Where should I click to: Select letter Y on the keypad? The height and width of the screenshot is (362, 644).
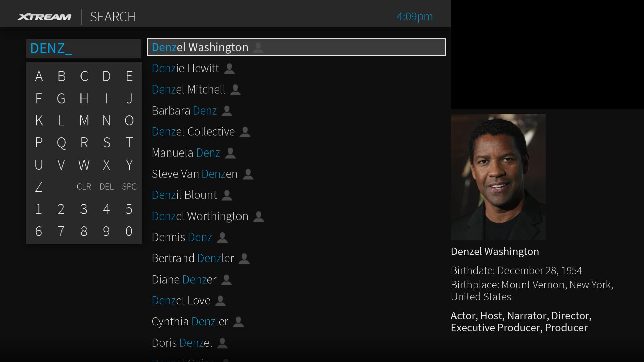[x=129, y=165]
